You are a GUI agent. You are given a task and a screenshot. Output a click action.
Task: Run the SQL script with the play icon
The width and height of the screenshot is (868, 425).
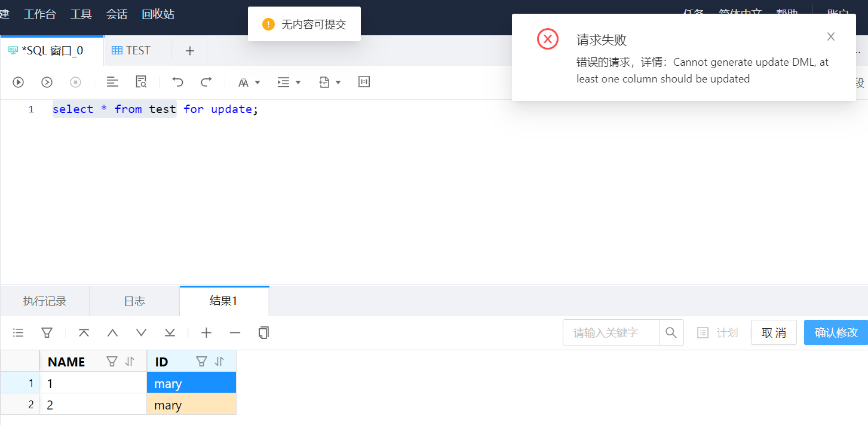tap(18, 82)
